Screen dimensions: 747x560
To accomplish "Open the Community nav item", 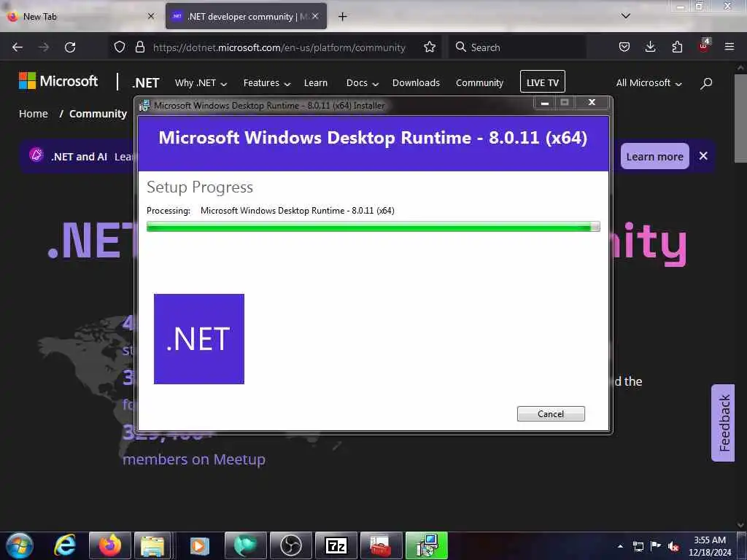I will click(x=479, y=83).
